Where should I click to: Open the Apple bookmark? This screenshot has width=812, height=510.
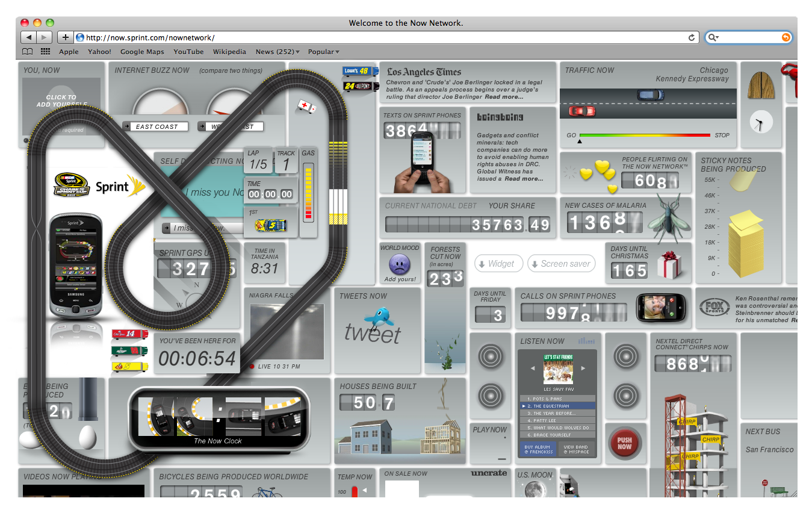tap(69, 52)
